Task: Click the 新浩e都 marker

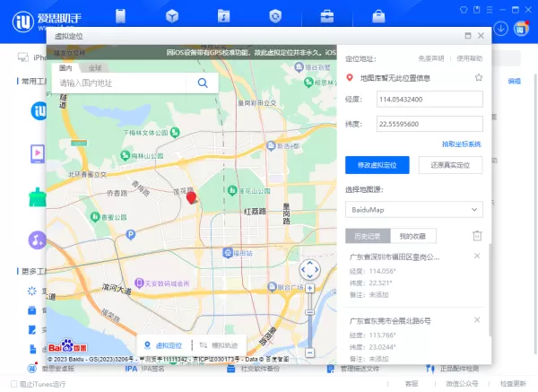Action: (x=271, y=146)
